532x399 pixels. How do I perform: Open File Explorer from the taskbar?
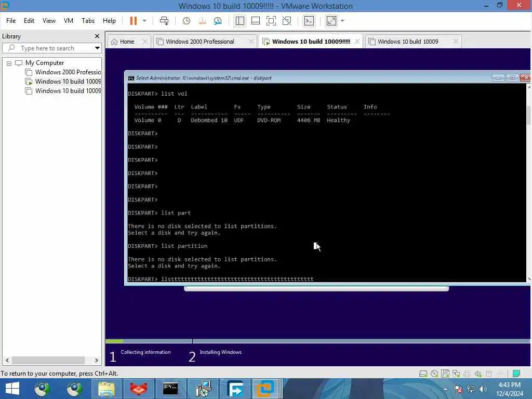tap(106, 389)
